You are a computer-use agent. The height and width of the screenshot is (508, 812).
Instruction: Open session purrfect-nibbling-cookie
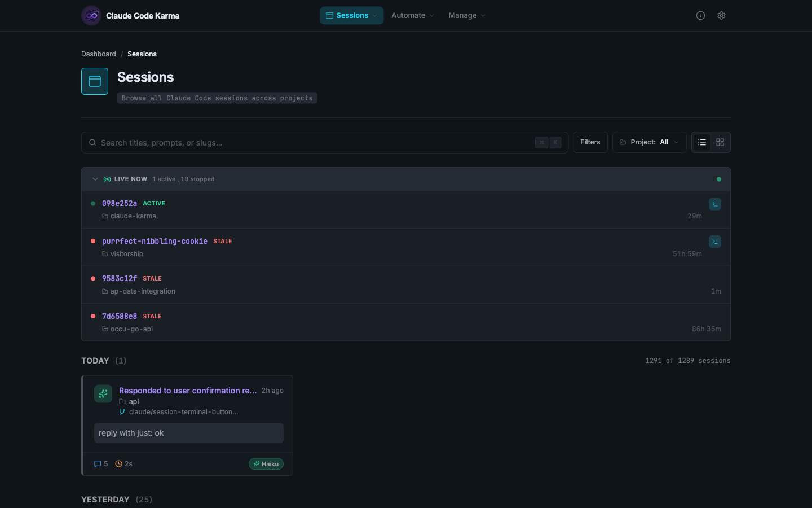click(x=155, y=241)
